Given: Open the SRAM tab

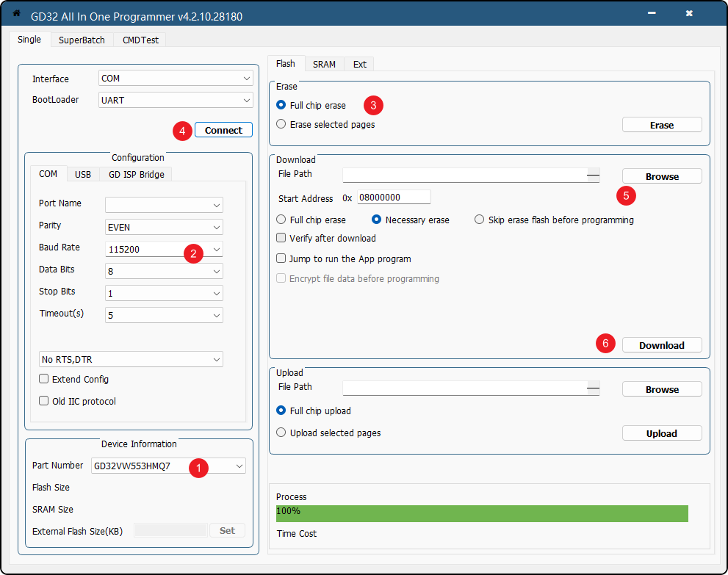Looking at the screenshot, I should coord(324,64).
